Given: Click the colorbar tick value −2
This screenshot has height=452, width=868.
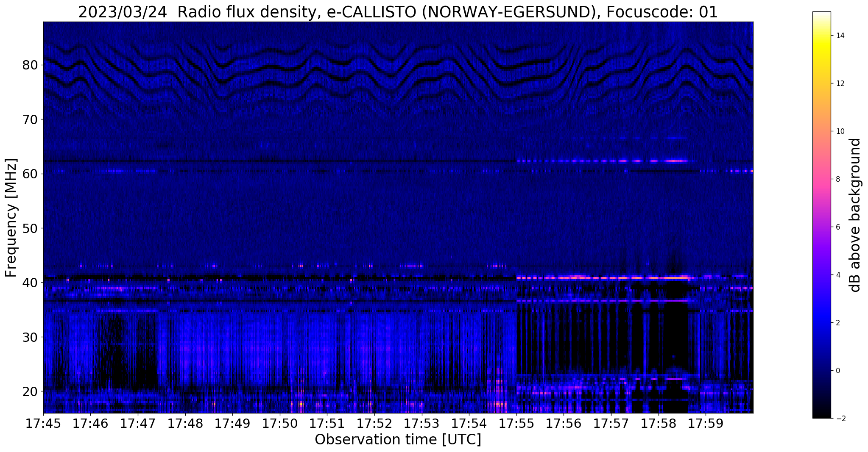Looking at the screenshot, I should pyautogui.click(x=840, y=419).
